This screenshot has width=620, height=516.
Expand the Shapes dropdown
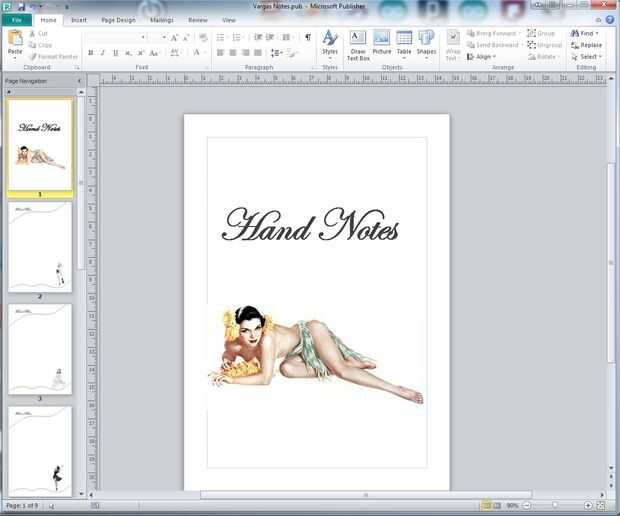click(x=426, y=58)
